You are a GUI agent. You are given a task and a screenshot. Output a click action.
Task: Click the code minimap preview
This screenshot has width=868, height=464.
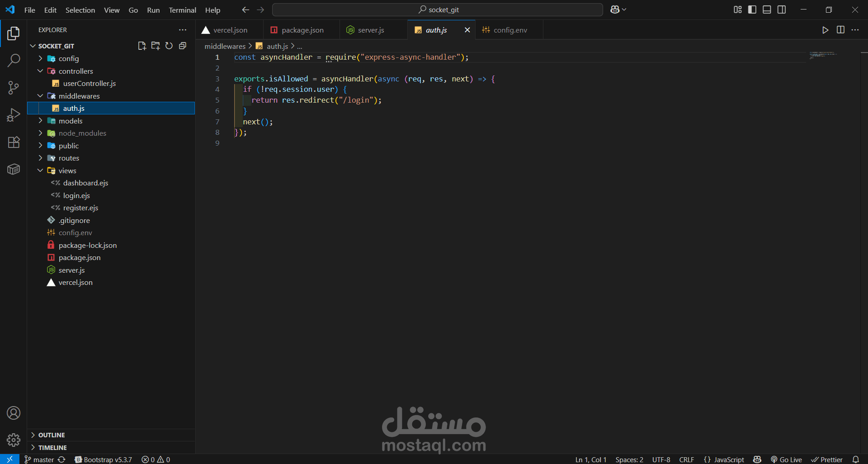(823, 56)
